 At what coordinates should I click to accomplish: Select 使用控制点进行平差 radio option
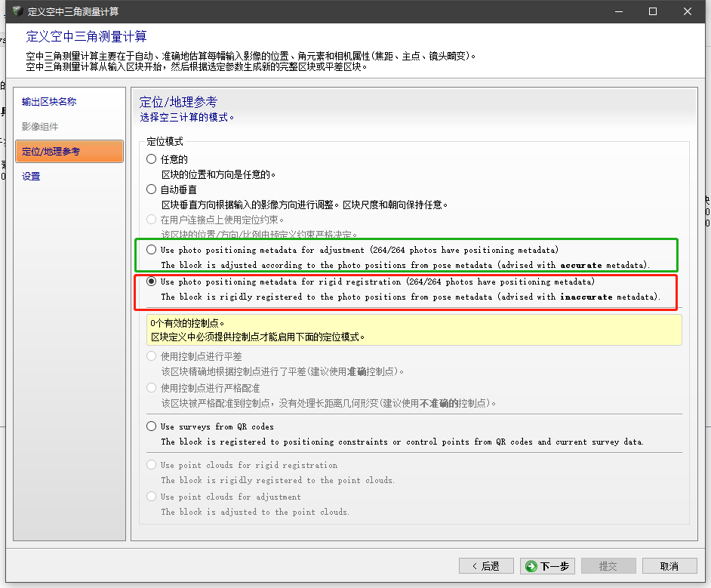coord(152,356)
